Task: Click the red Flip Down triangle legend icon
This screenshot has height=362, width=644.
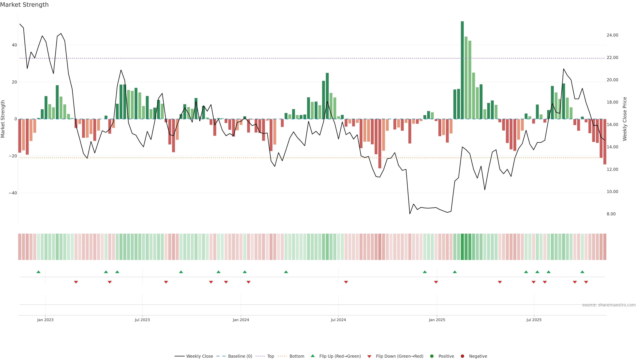Action: coord(369,356)
